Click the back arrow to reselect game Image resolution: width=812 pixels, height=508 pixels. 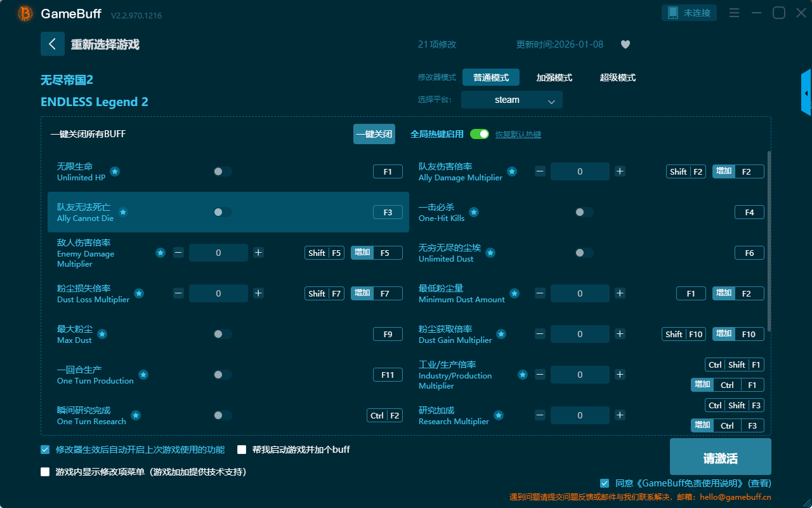[x=53, y=44]
